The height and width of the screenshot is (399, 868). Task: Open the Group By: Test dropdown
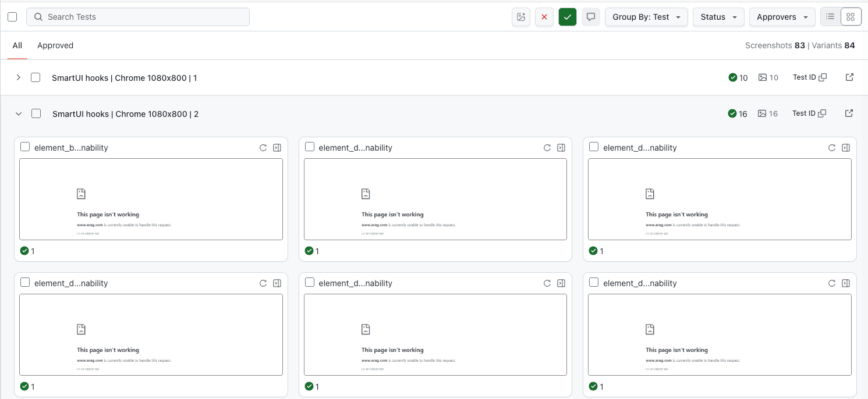click(646, 17)
